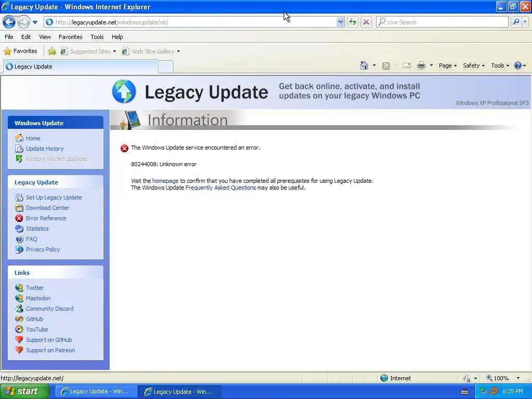Click the GitHub link icon

point(19,319)
